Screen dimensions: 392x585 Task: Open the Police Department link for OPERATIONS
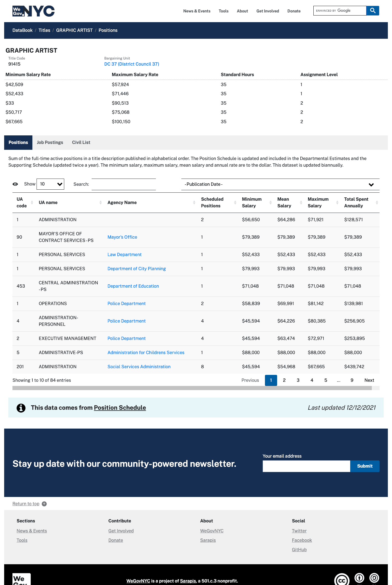point(127,304)
